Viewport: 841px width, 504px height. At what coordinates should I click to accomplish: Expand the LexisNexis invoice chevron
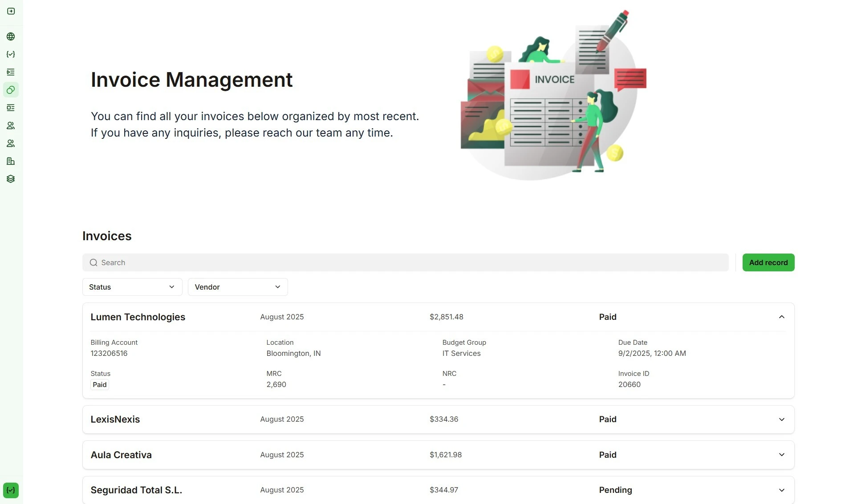(781, 419)
